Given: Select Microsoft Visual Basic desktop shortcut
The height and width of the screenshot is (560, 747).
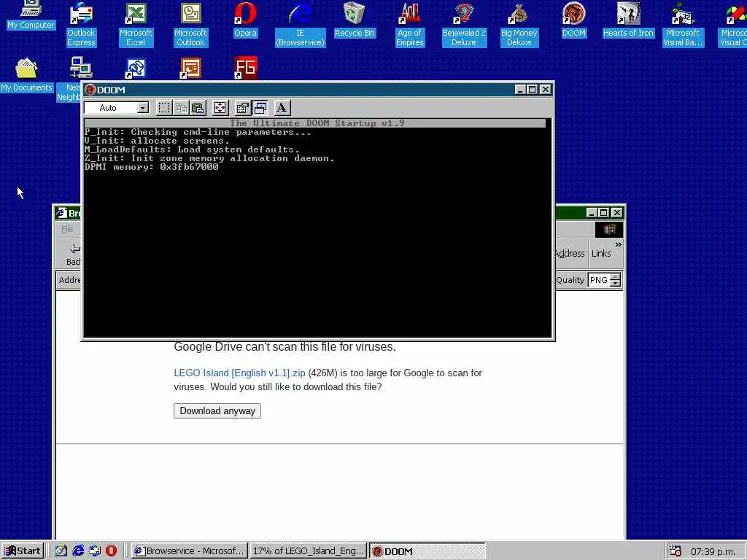Looking at the screenshot, I should pos(683,24).
